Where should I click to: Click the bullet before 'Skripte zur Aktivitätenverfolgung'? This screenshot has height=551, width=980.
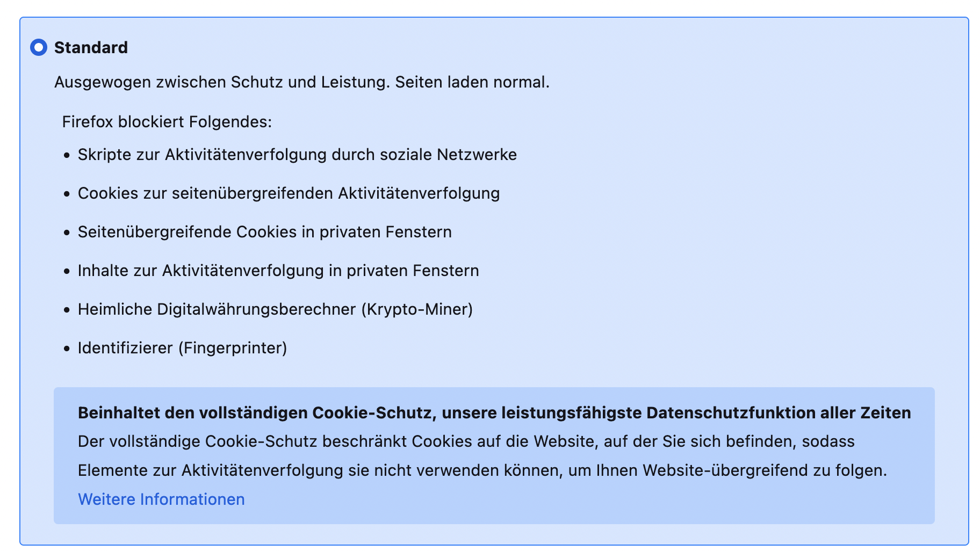click(x=67, y=156)
